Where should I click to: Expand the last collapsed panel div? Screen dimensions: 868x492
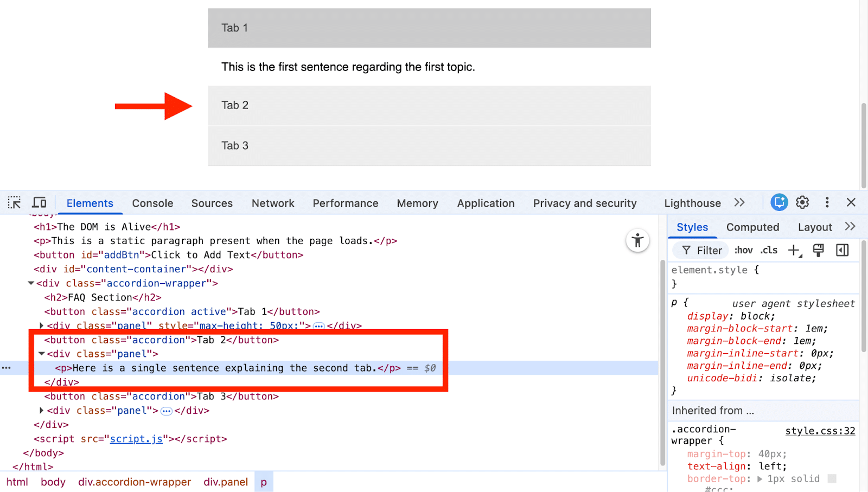coord(42,411)
